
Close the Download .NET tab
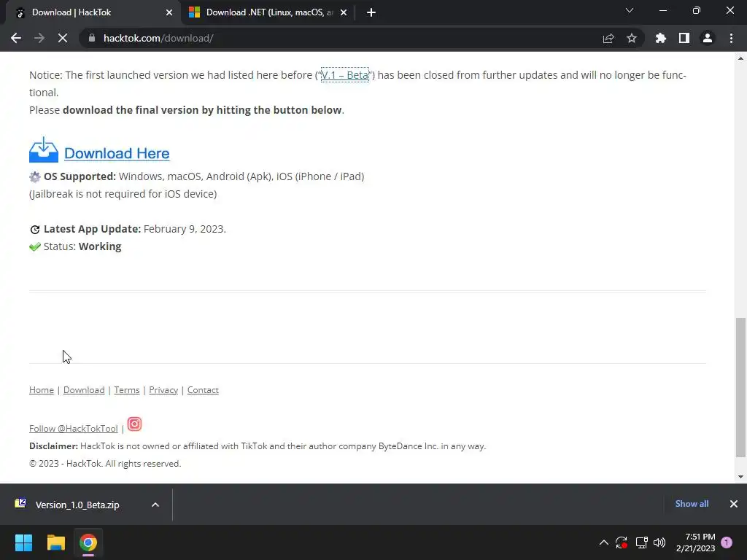(x=344, y=12)
